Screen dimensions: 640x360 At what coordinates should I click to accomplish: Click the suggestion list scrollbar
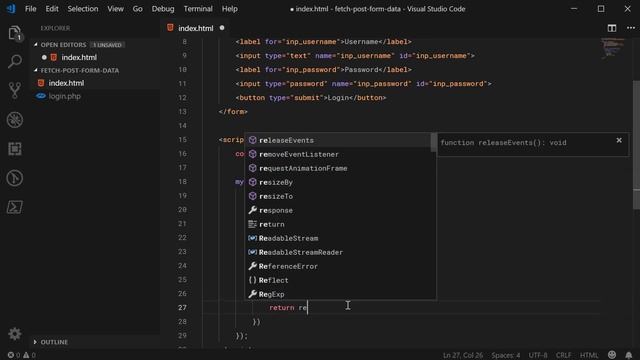click(x=433, y=142)
